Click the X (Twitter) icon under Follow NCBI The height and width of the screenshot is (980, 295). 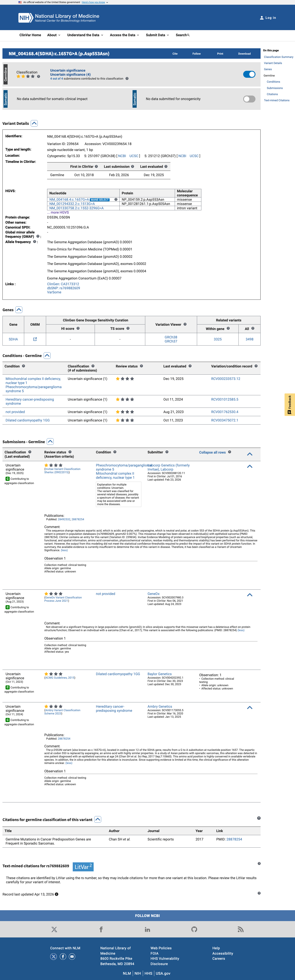point(54,929)
